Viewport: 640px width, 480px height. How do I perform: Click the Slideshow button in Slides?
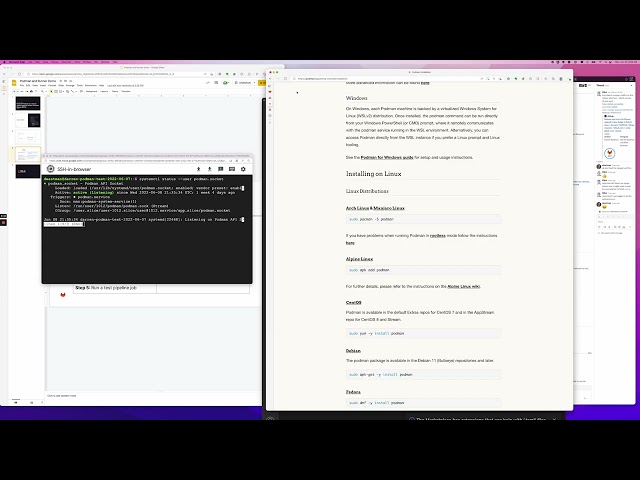244,83
